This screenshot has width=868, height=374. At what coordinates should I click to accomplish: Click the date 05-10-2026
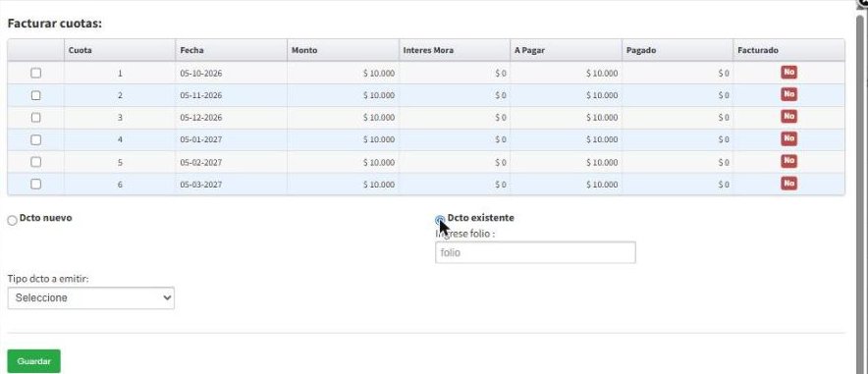click(201, 73)
